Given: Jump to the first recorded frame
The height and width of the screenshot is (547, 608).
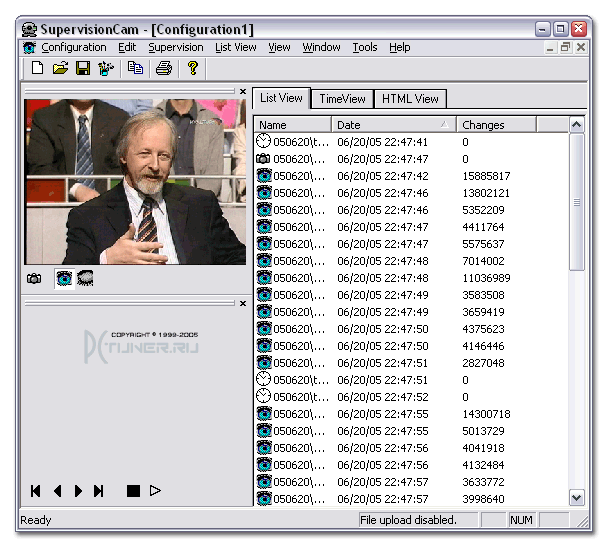Looking at the screenshot, I should tap(36, 490).
